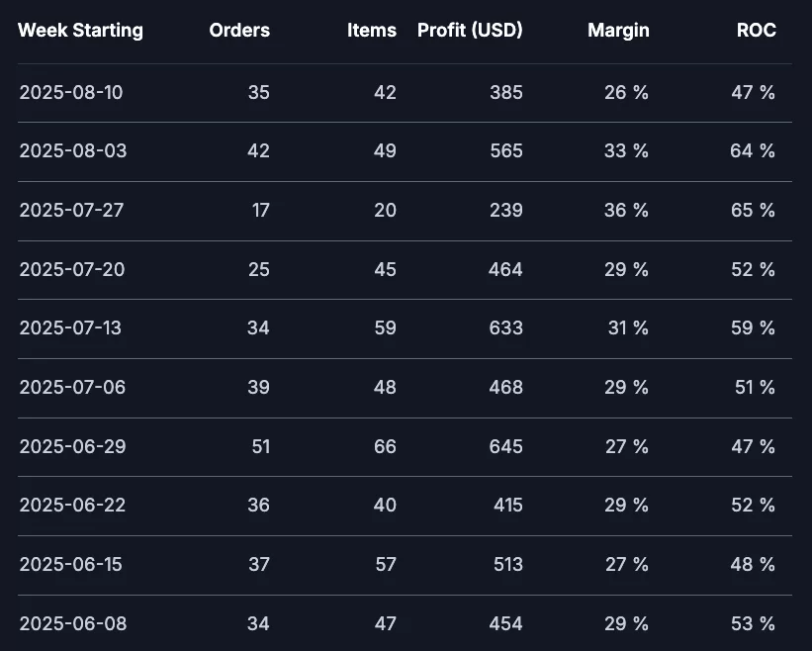
Task: Select the 2025-07-13 week date
Action: pyautogui.click(x=70, y=327)
